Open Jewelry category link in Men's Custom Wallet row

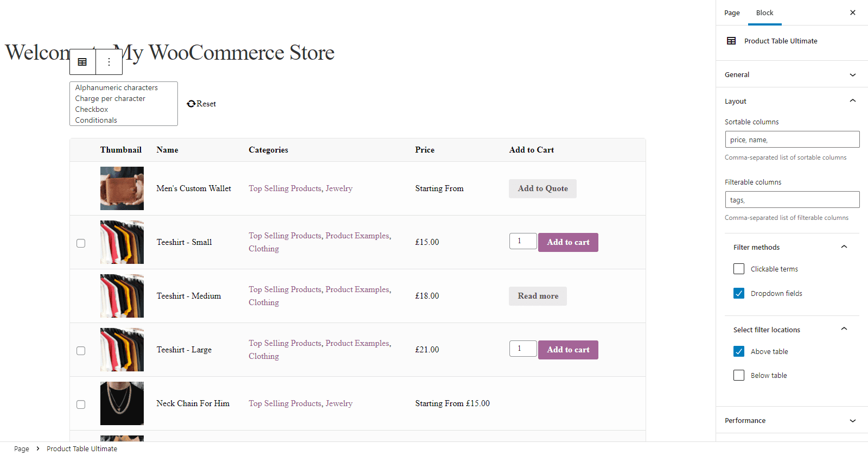coord(339,188)
